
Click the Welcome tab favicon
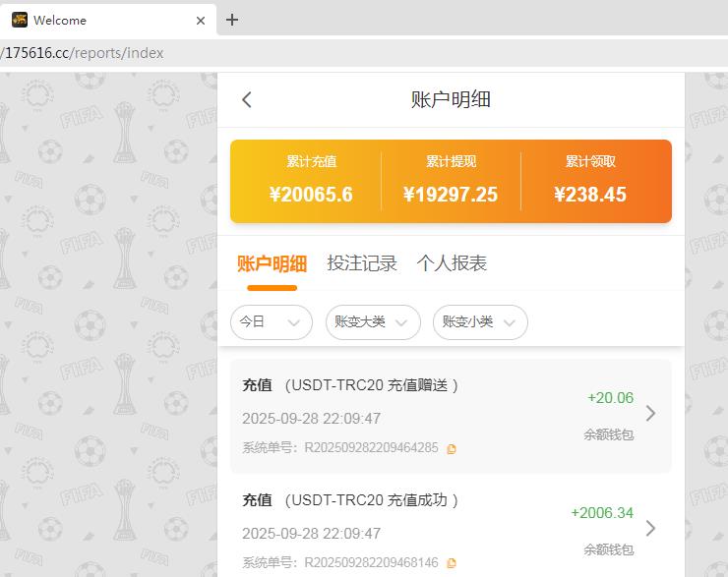coord(20,20)
